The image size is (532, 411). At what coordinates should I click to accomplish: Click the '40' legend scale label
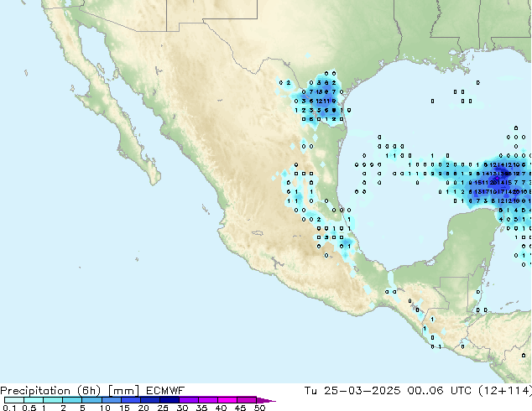(221, 408)
